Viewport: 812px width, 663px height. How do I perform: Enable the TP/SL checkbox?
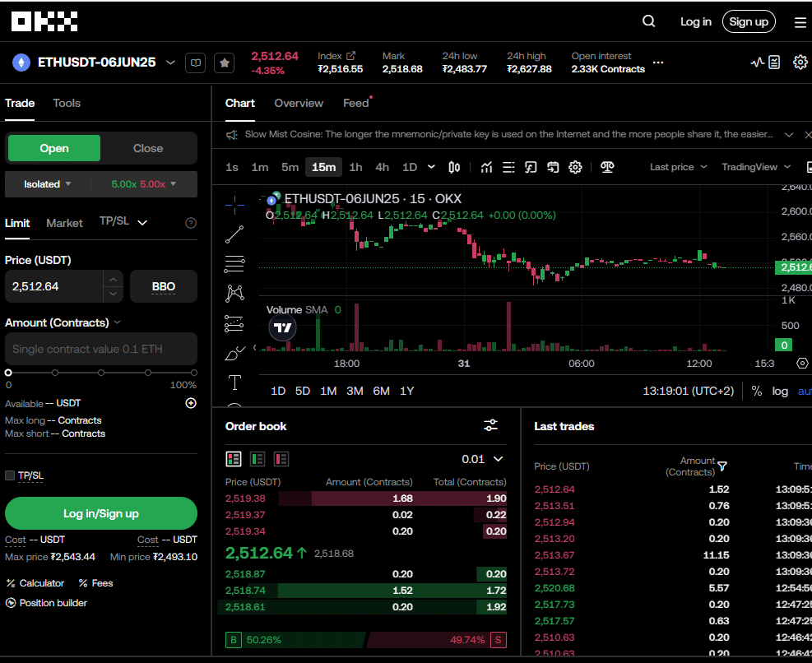point(10,475)
